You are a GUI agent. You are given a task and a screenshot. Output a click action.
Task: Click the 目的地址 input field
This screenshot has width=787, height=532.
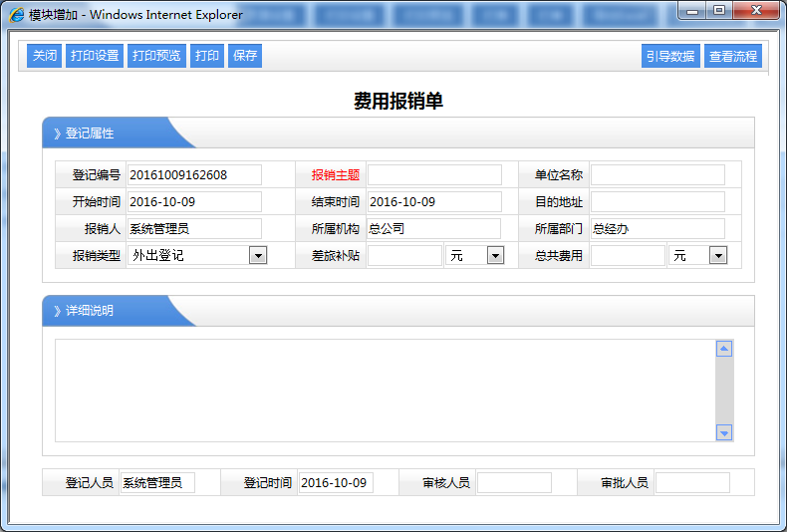(x=657, y=202)
